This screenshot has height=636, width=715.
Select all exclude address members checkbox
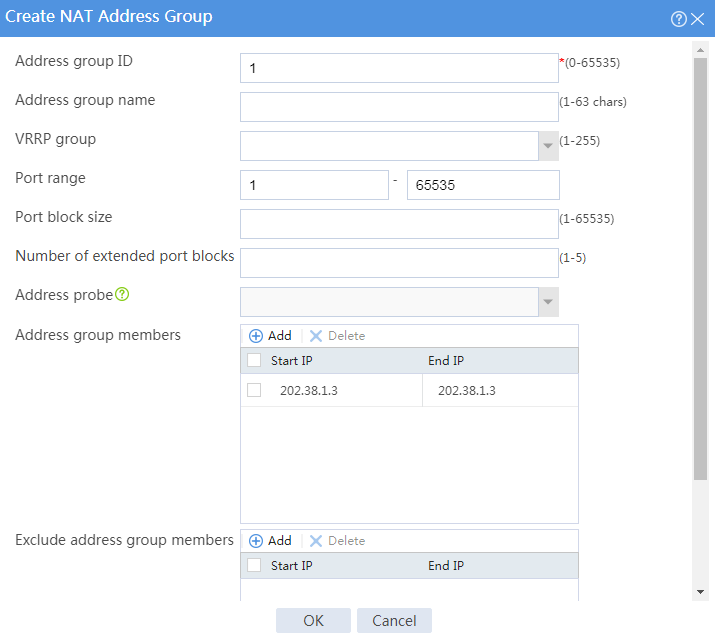[x=254, y=565]
